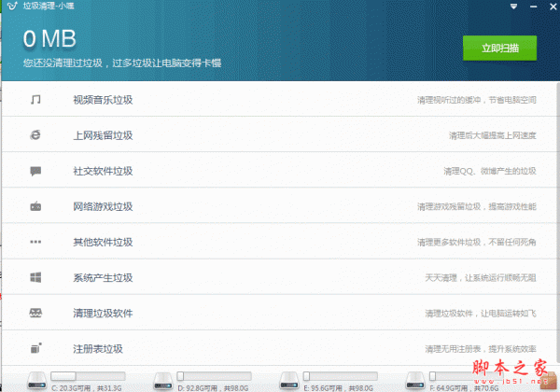This screenshot has height=392, width=560.
Task: Click the C: drive usage bar
Action: (x=88, y=376)
